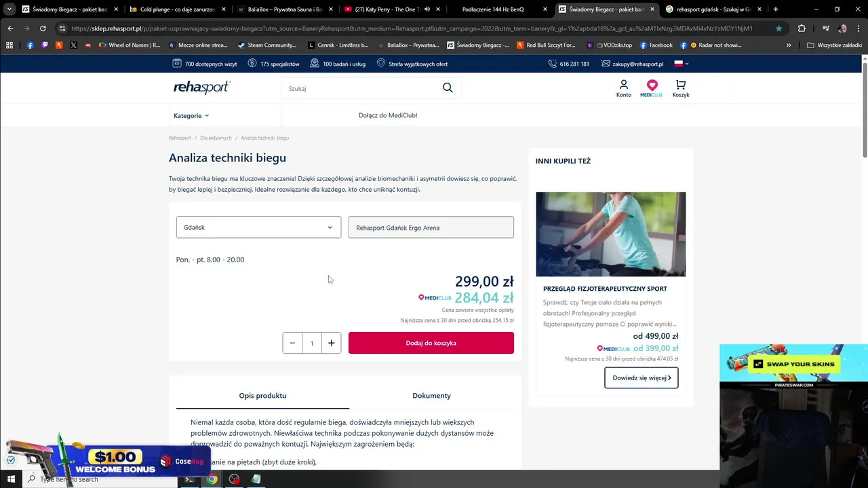The image size is (868, 488).
Task: Mute the Katy Perry tab audio icon
Action: pyautogui.click(x=427, y=9)
